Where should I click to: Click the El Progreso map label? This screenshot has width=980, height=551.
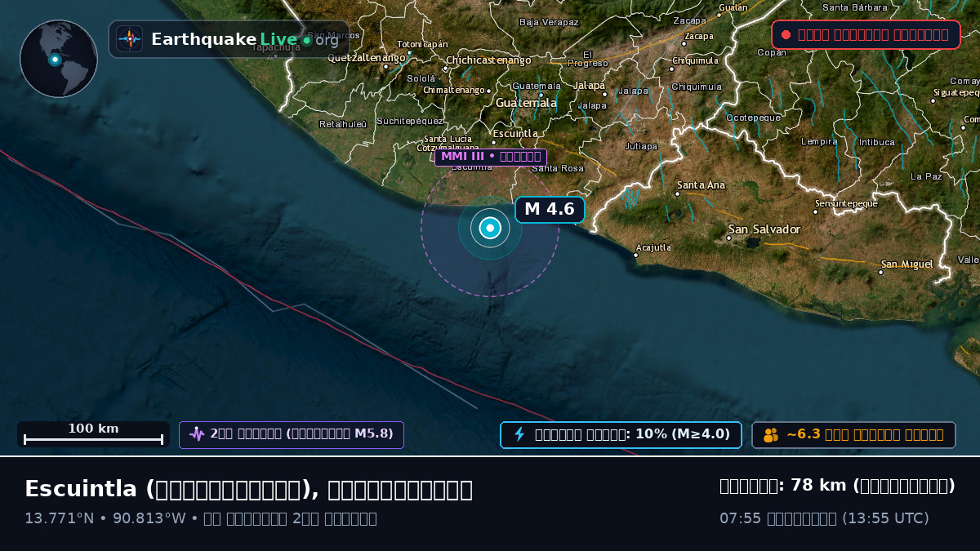tap(588, 59)
